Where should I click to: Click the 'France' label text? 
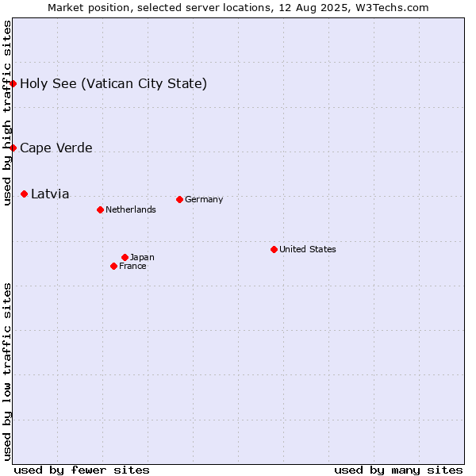(132, 266)
